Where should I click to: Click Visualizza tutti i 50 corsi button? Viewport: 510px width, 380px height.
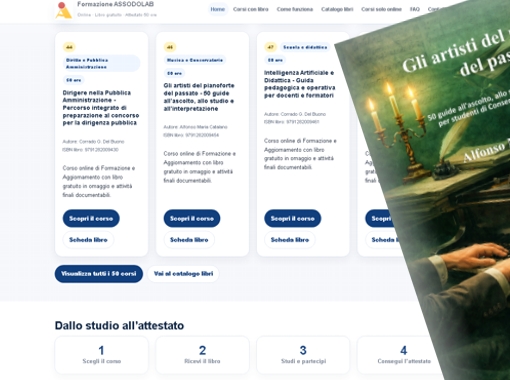99,274
